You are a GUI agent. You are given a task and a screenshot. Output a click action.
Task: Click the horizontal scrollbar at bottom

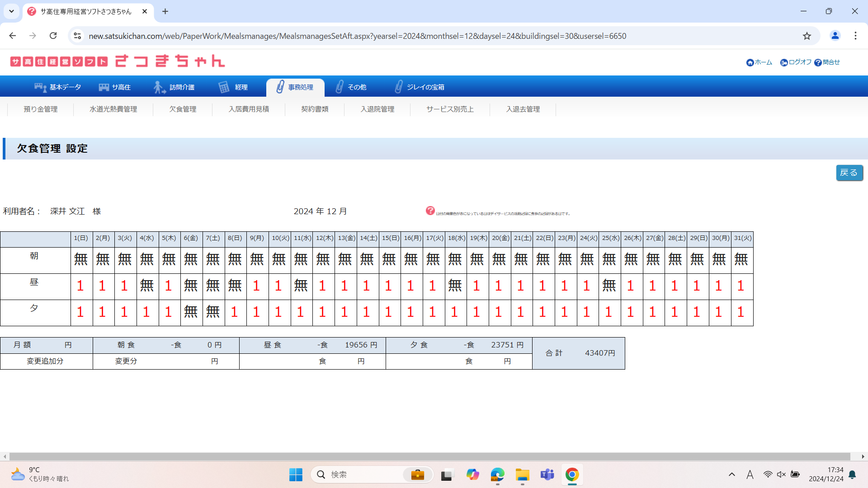pyautogui.click(x=429, y=456)
